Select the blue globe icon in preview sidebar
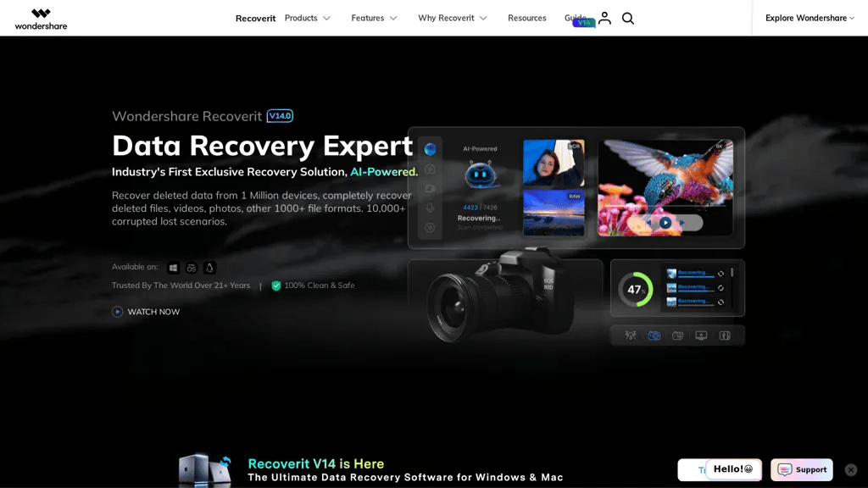868x488 pixels. [430, 149]
